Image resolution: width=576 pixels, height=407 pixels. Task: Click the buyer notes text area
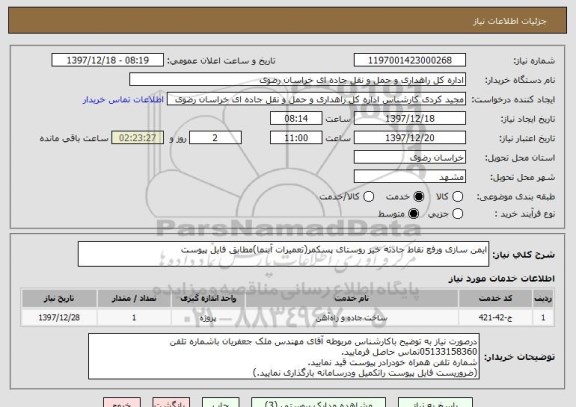click(x=284, y=357)
